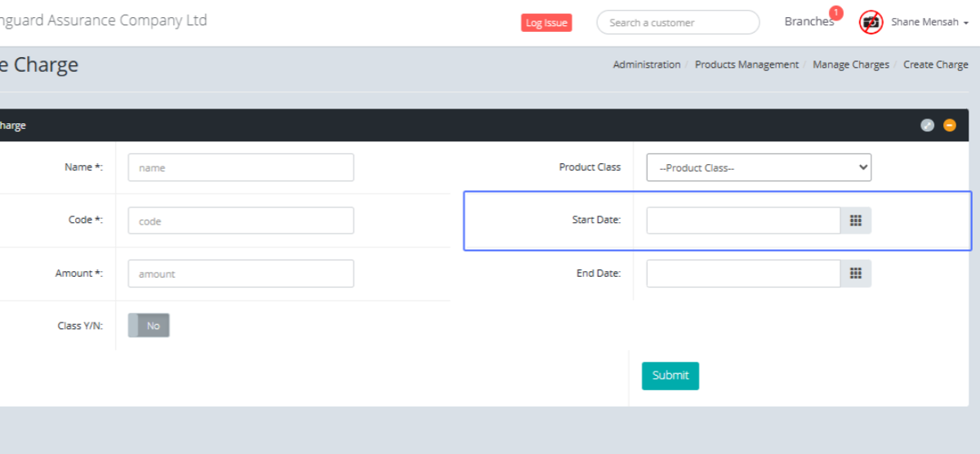Image resolution: width=980 pixels, height=454 pixels.
Task: Open the Branches menu in header
Action: (x=808, y=22)
